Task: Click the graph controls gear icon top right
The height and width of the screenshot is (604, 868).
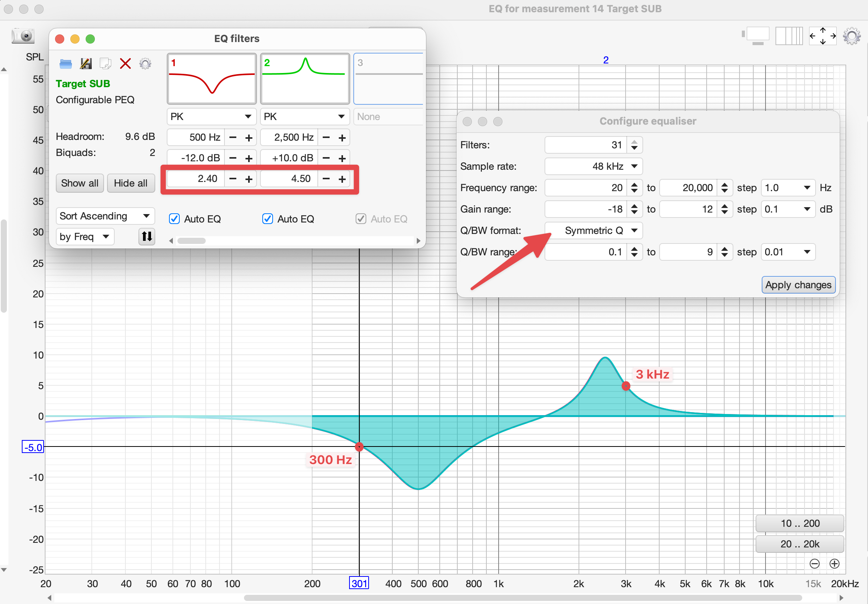Action: [x=852, y=36]
